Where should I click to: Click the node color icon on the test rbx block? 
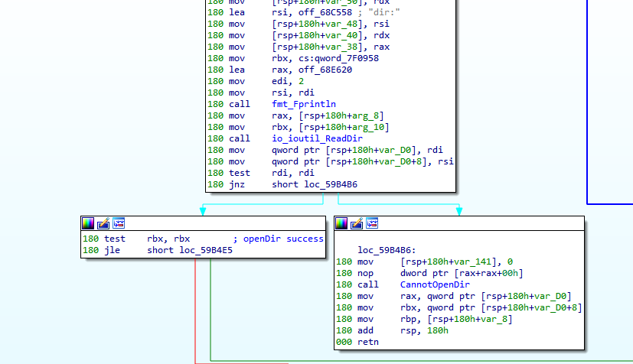[x=88, y=223]
